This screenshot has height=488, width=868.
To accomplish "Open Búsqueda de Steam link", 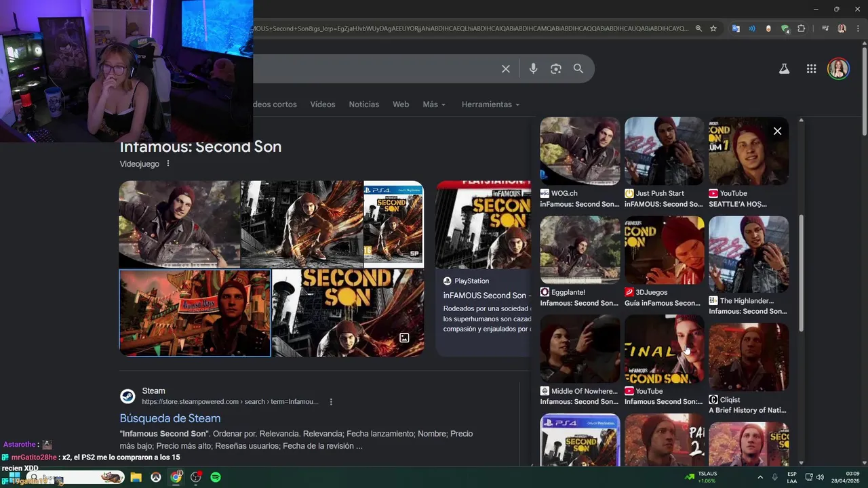I will point(170,418).
